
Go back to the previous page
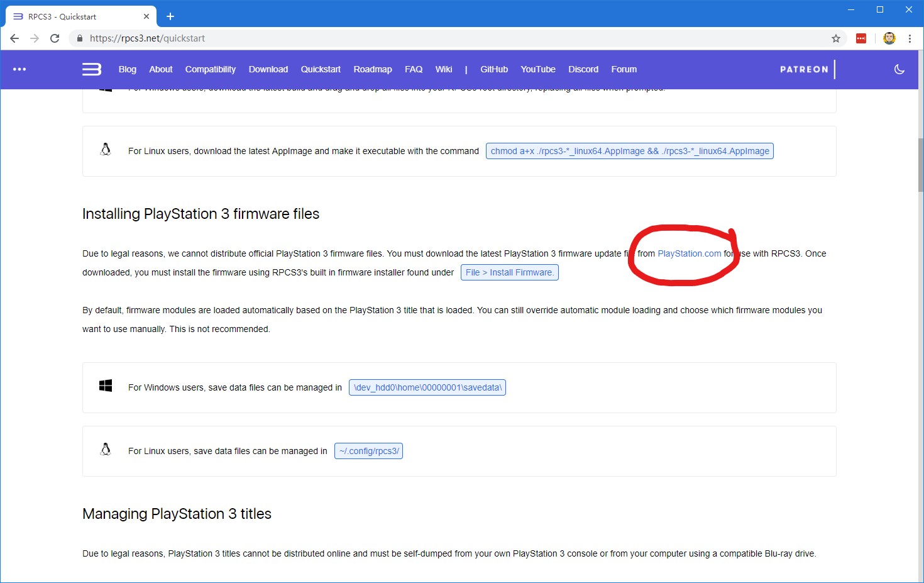coord(14,38)
